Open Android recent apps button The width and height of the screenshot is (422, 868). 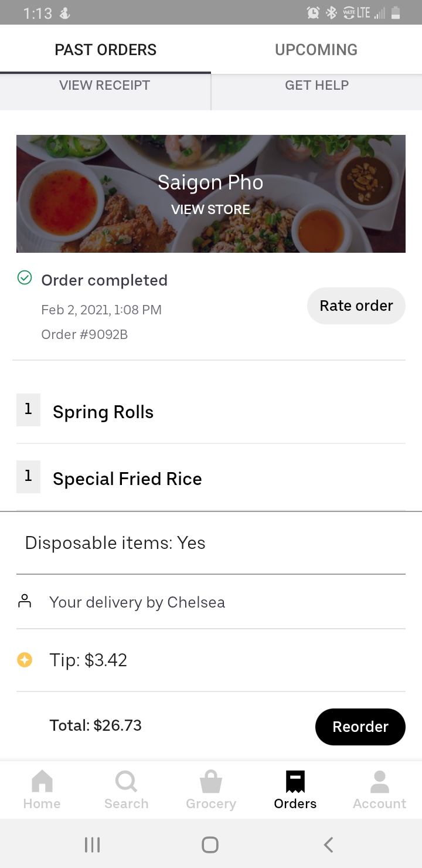click(x=92, y=845)
